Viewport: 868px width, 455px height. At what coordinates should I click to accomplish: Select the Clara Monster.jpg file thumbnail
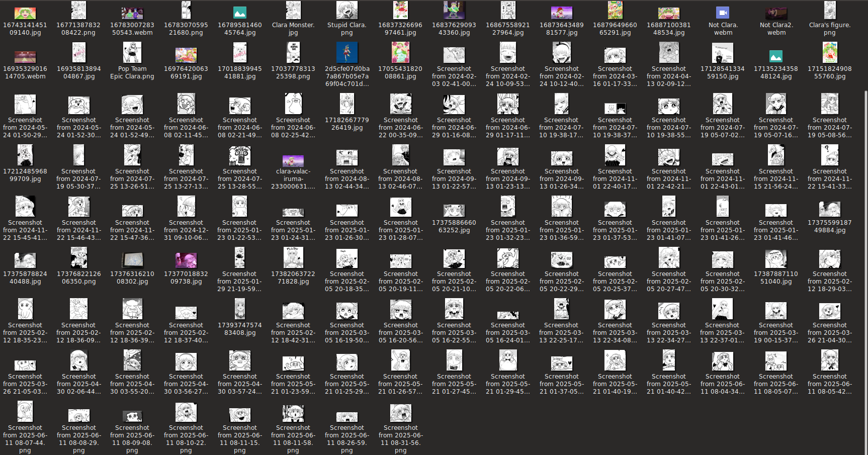click(x=293, y=10)
